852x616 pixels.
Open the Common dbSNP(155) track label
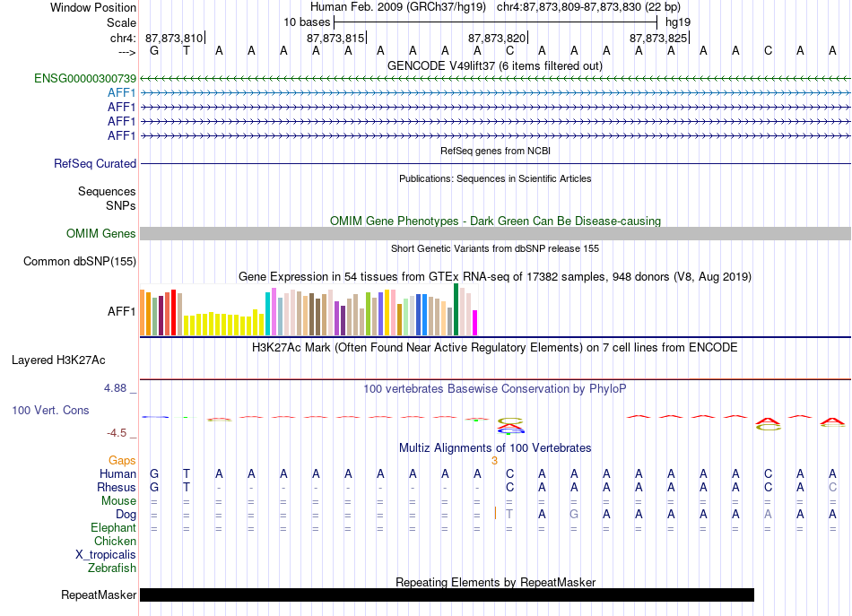click(79, 261)
